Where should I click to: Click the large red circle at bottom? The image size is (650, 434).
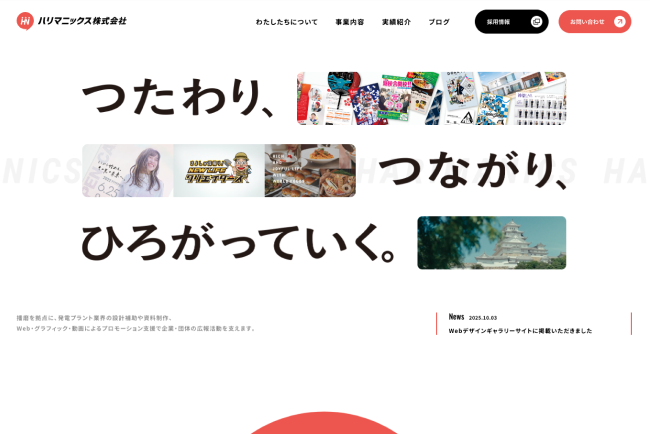pyautogui.click(x=324, y=424)
